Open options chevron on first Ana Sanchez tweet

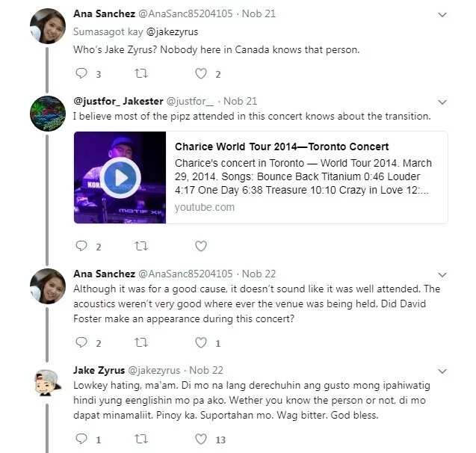[x=442, y=14]
